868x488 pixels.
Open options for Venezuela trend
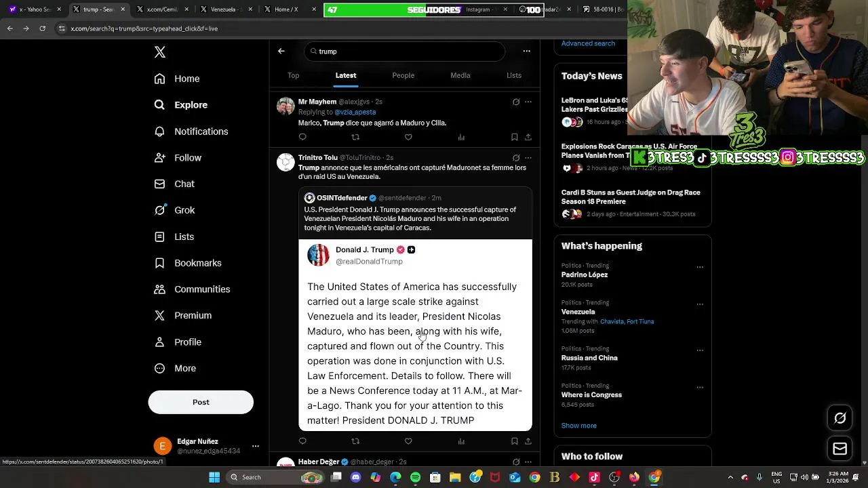tap(700, 304)
